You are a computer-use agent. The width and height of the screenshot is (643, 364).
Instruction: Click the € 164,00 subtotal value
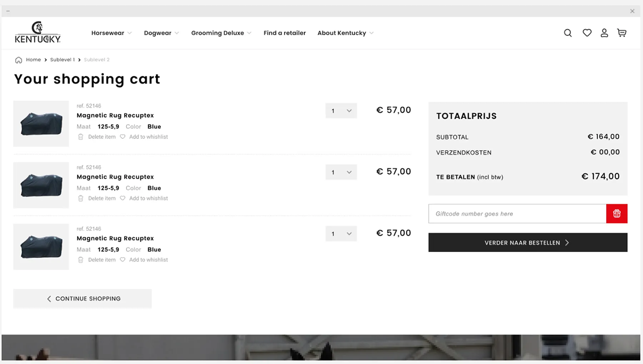point(604,137)
